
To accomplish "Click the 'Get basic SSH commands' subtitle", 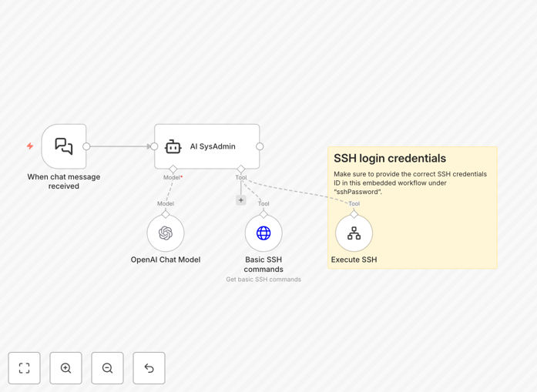I will coord(263,280).
